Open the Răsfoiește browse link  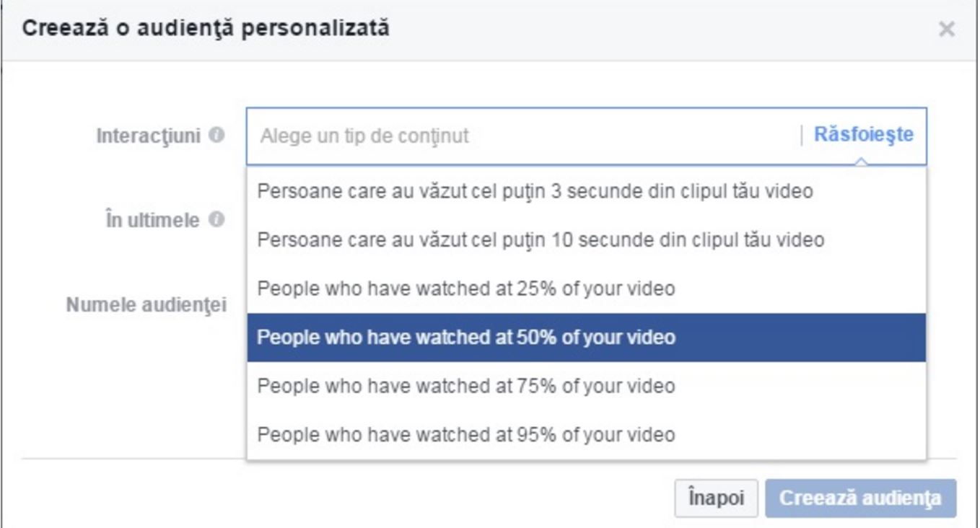pyautogui.click(x=863, y=135)
